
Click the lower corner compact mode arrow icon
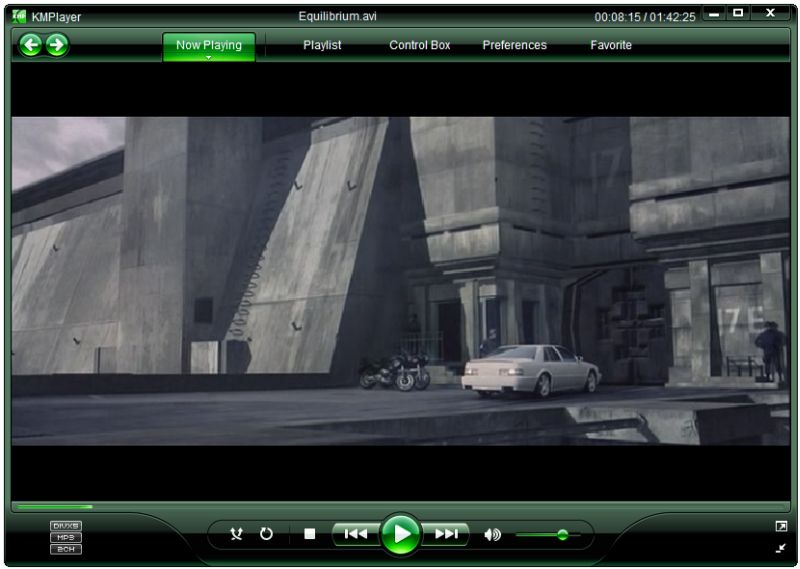point(781,548)
